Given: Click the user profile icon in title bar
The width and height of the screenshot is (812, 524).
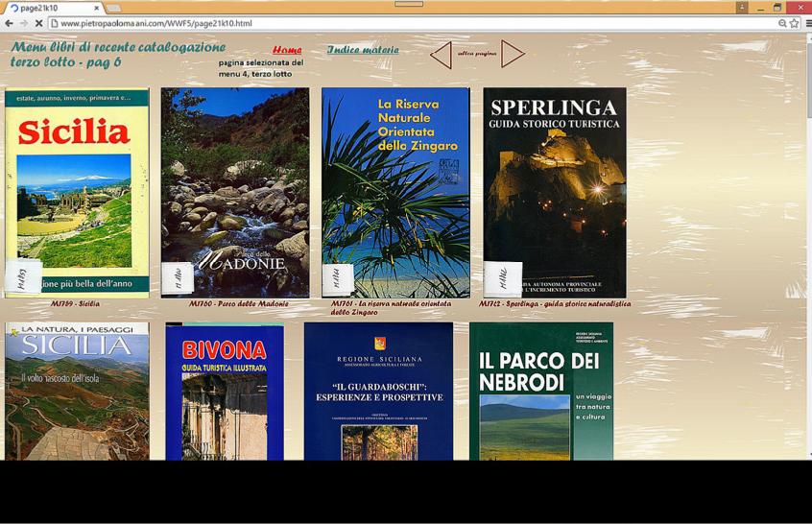Looking at the screenshot, I should coord(742,8).
